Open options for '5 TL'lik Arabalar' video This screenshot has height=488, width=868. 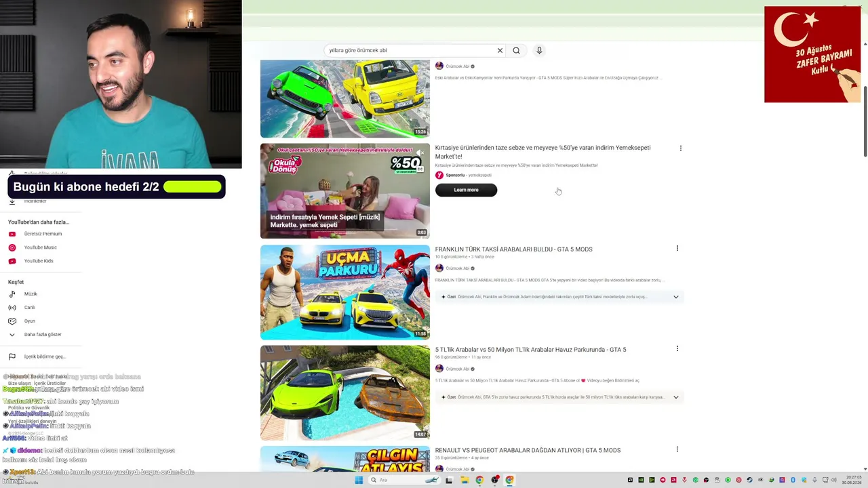[677, 348]
